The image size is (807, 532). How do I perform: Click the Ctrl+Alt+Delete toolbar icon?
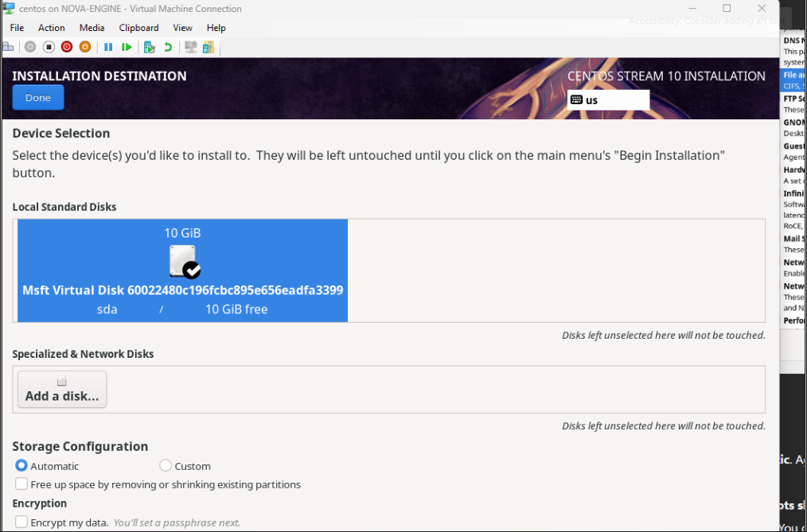click(9, 47)
